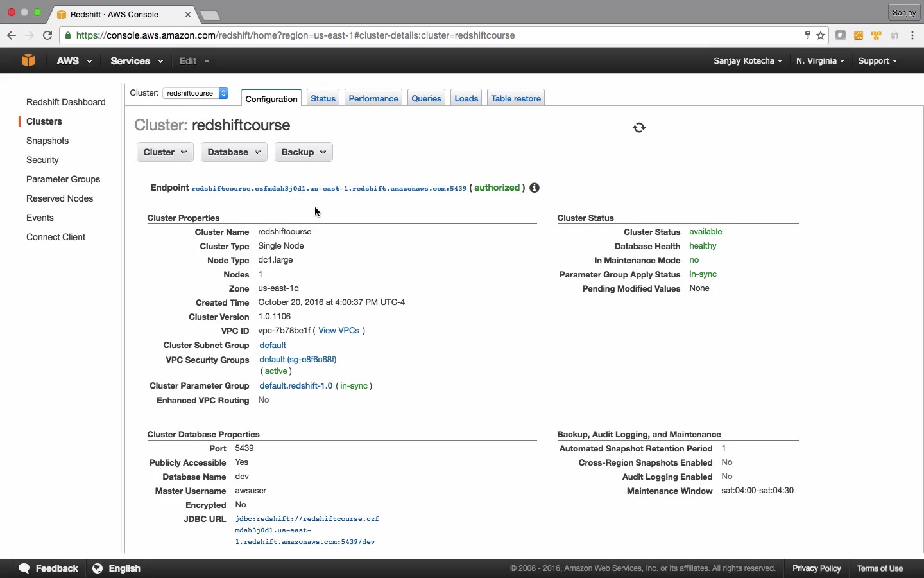Select Clusters in the sidebar
Viewport: 924px width, 578px height.
[x=44, y=121]
